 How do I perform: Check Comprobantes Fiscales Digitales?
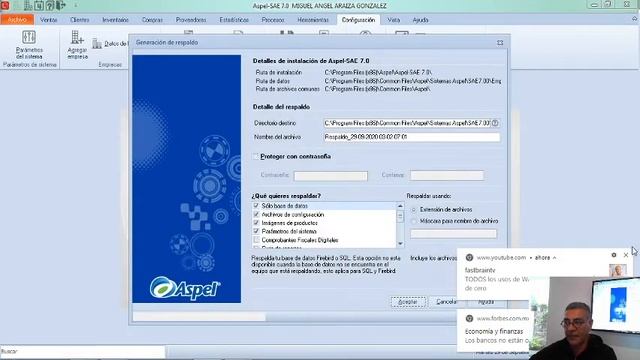tap(256, 240)
